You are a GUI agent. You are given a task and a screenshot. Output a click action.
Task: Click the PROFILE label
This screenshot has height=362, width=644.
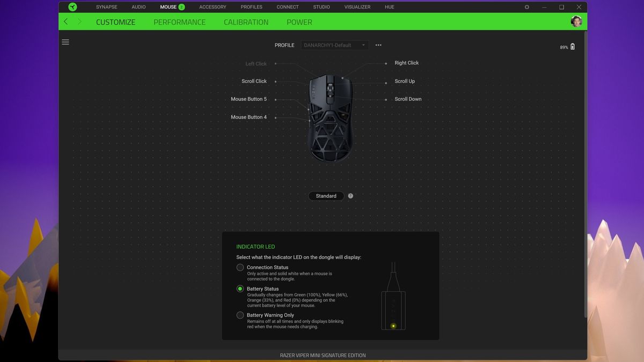coord(284,45)
